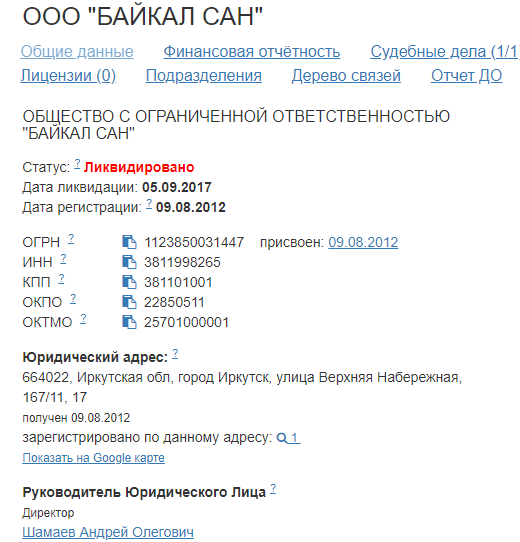This screenshot has height=542, width=520.
Task: Open Судебные дела tab
Action: (445, 52)
